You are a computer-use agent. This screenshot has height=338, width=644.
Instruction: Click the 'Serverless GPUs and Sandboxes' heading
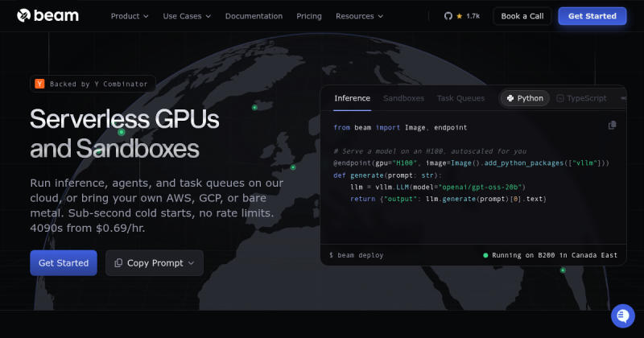(125, 134)
